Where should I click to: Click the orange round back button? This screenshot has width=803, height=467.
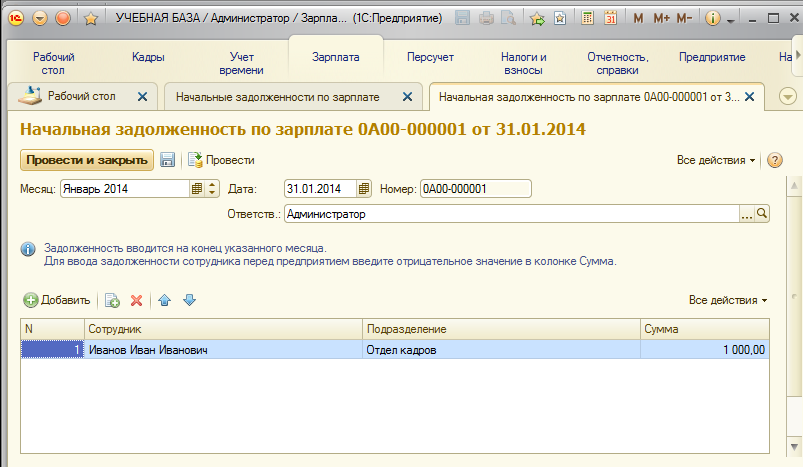click(63, 18)
